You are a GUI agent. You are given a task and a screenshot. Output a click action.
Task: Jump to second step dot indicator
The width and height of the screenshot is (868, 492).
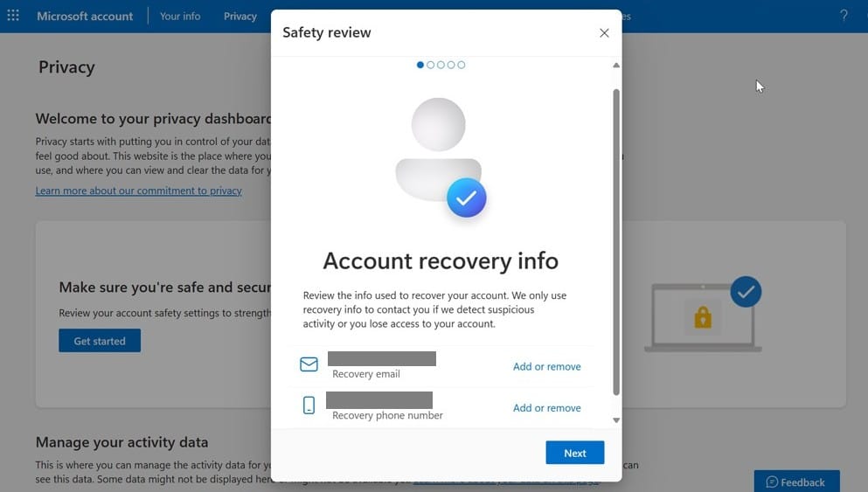(431, 65)
